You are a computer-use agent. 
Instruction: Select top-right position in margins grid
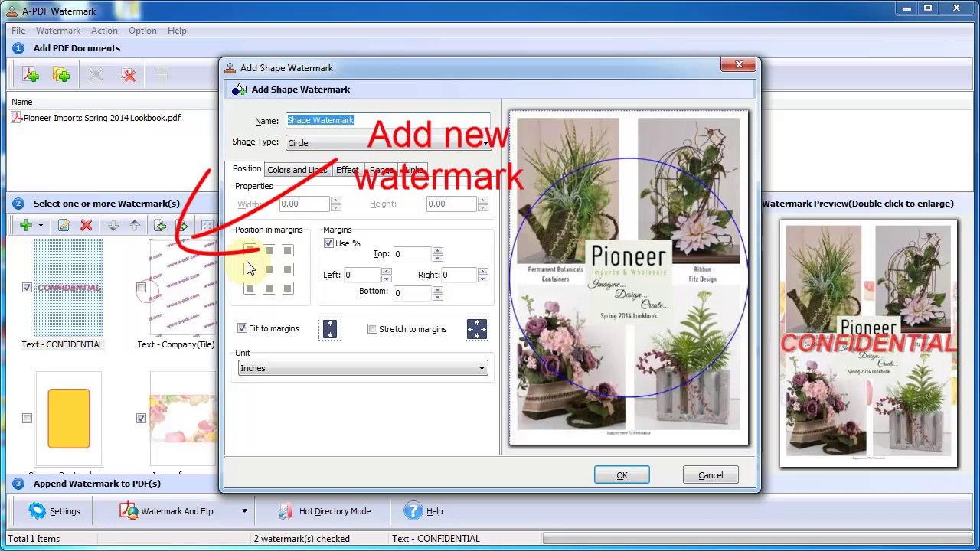[287, 250]
